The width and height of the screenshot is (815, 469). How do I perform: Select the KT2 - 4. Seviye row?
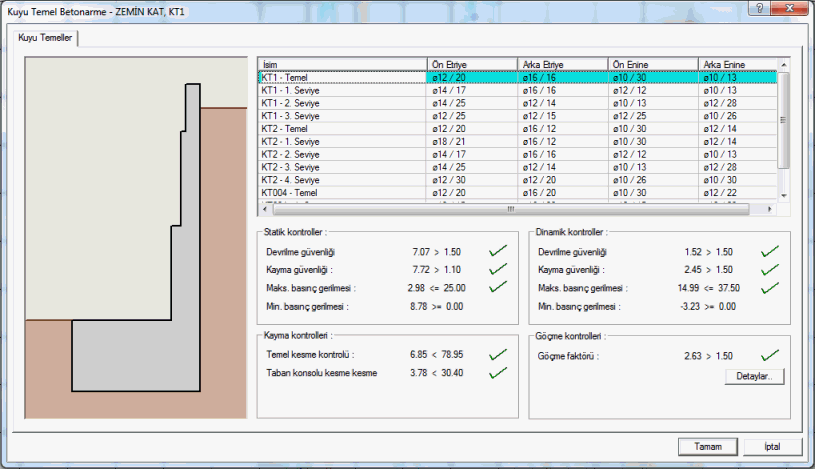click(518, 180)
